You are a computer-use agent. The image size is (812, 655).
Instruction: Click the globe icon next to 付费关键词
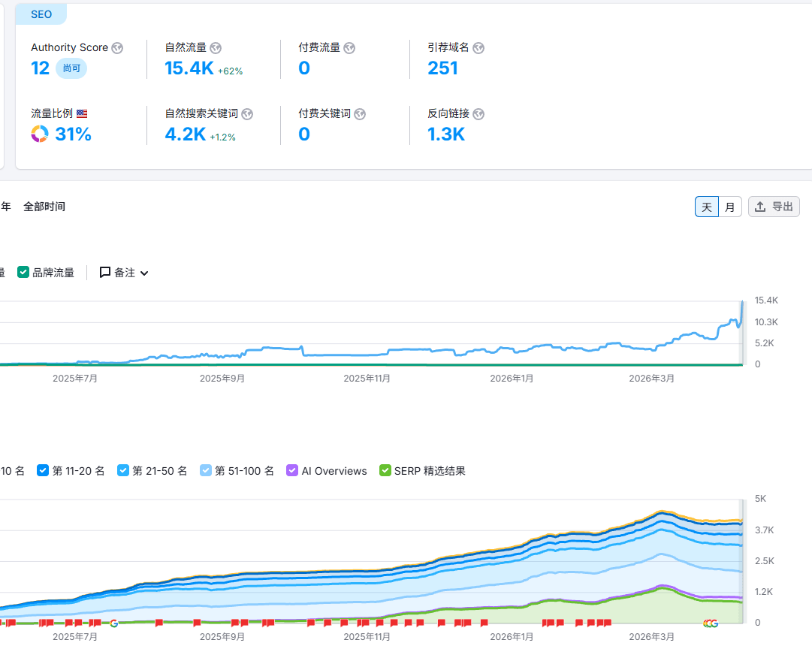pyautogui.click(x=360, y=114)
